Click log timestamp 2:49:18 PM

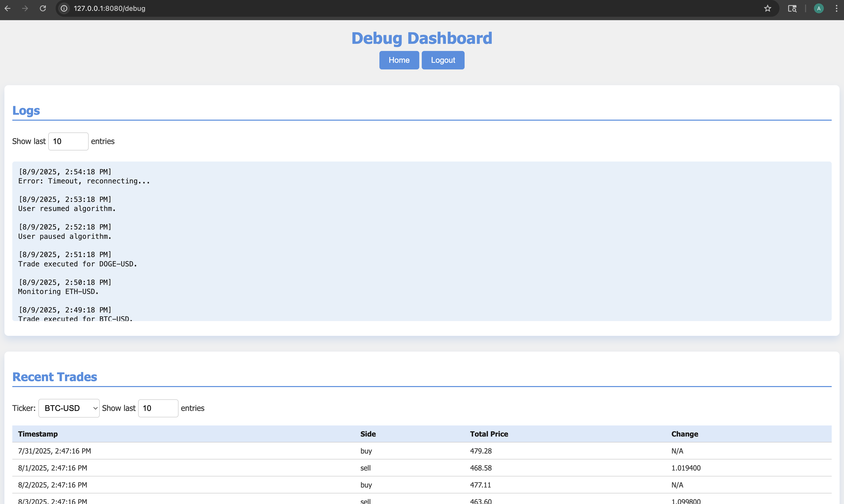tap(65, 310)
